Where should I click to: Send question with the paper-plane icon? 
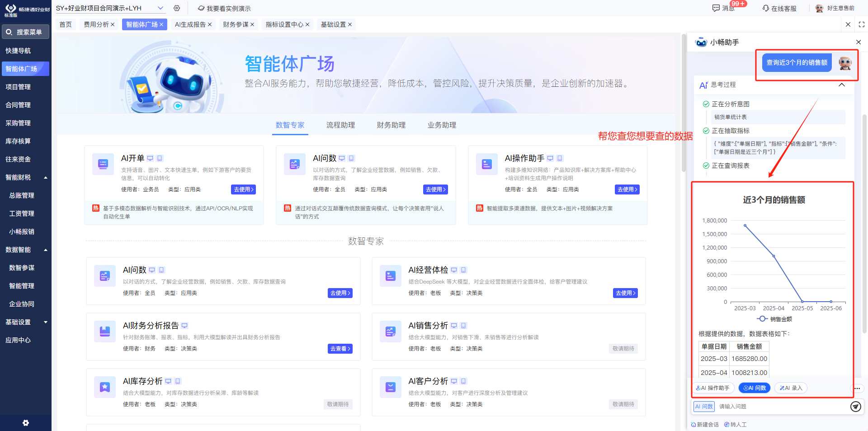coord(855,407)
